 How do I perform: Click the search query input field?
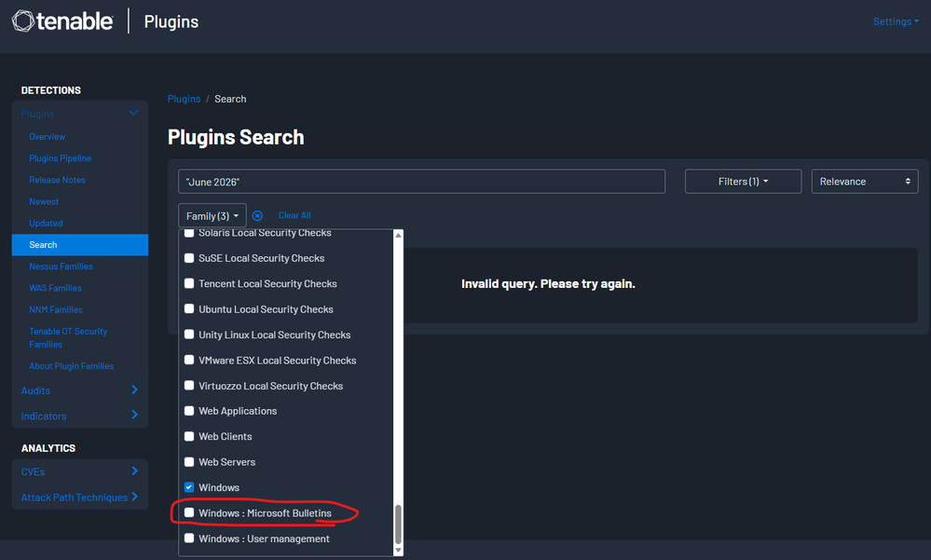point(421,181)
